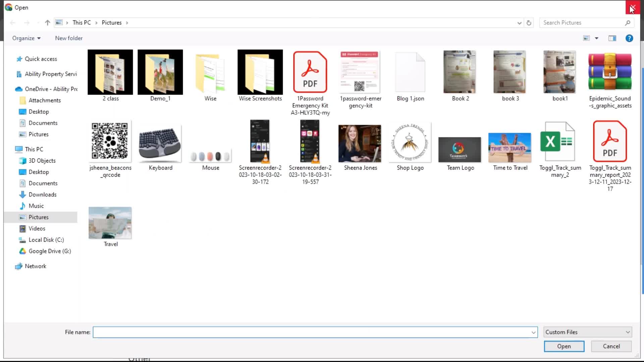Screen dimensions: 644x362
Task: Go up one folder level
Action: pos(47,22)
